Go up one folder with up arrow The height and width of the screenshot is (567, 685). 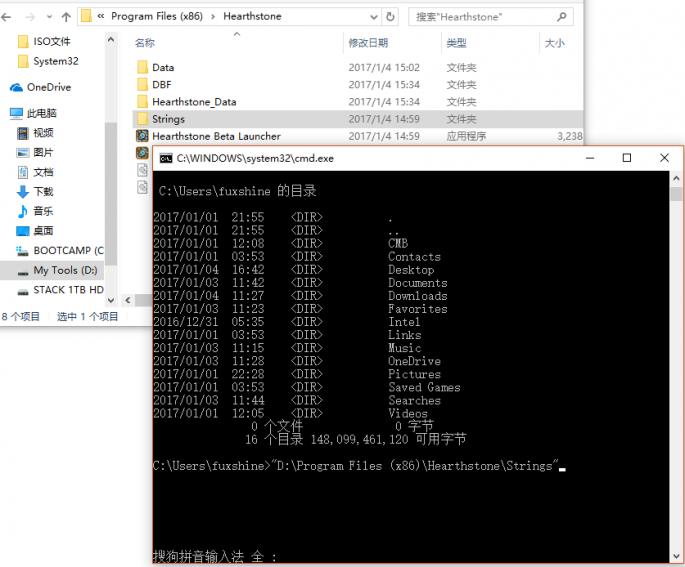coord(66,17)
